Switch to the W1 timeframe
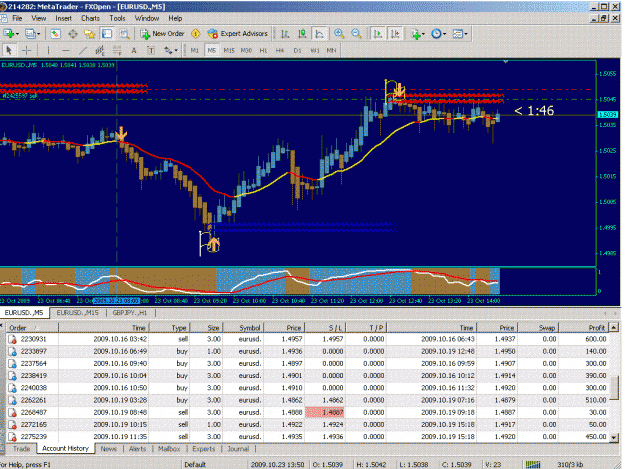625x469 pixels. 314,50
